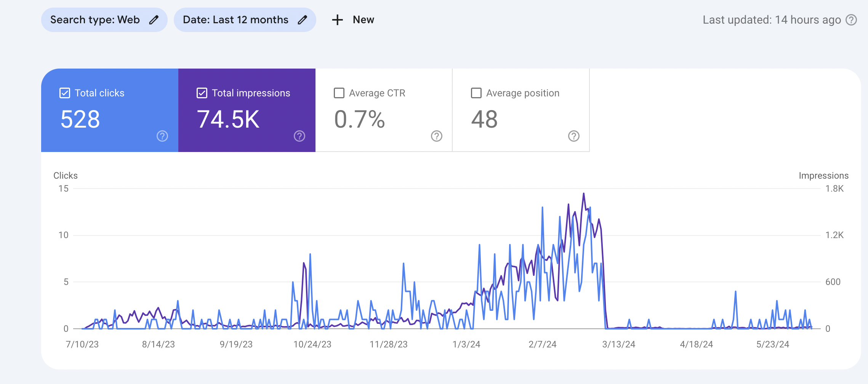Uncheck the Total impressions checkbox
The width and height of the screenshot is (868, 384).
click(202, 93)
